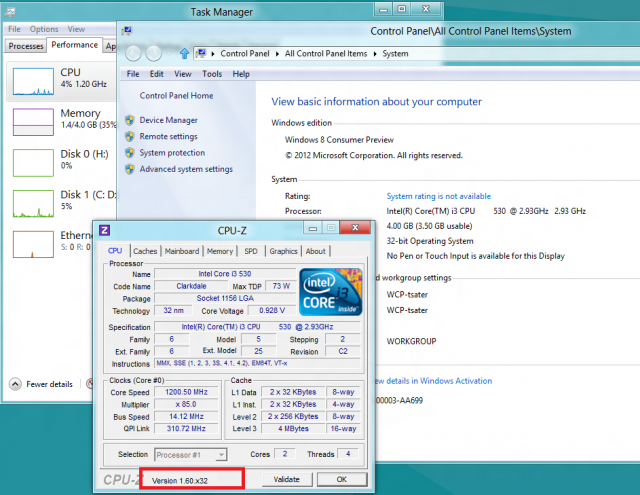Open CPU-Z window icon menu
The height and width of the screenshot is (495, 640).
[104, 231]
